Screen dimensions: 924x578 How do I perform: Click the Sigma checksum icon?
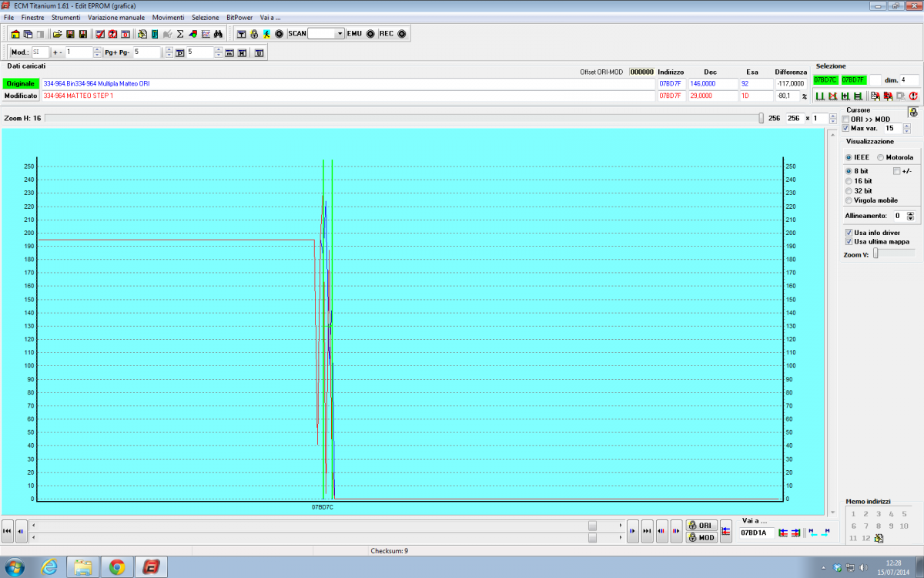[180, 34]
